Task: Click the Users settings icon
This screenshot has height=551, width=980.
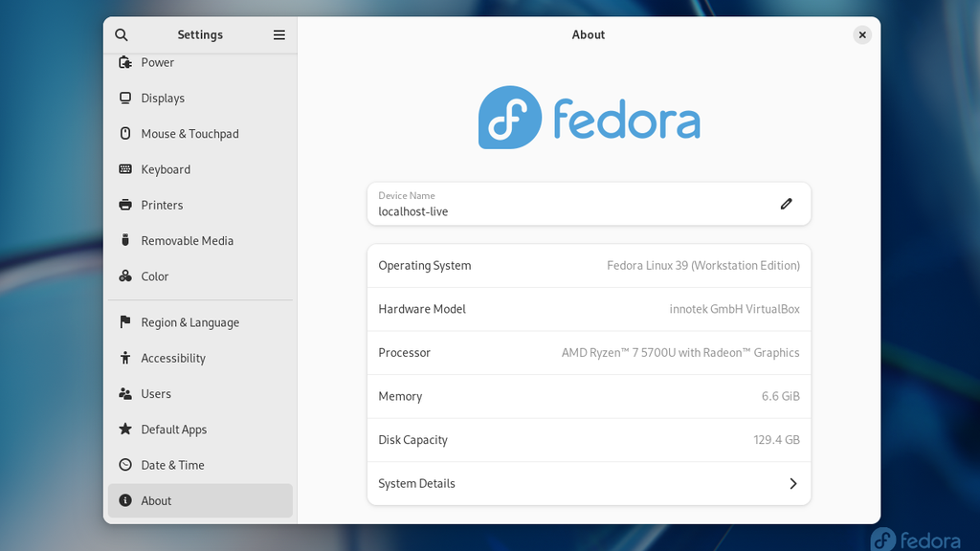Action: [125, 393]
